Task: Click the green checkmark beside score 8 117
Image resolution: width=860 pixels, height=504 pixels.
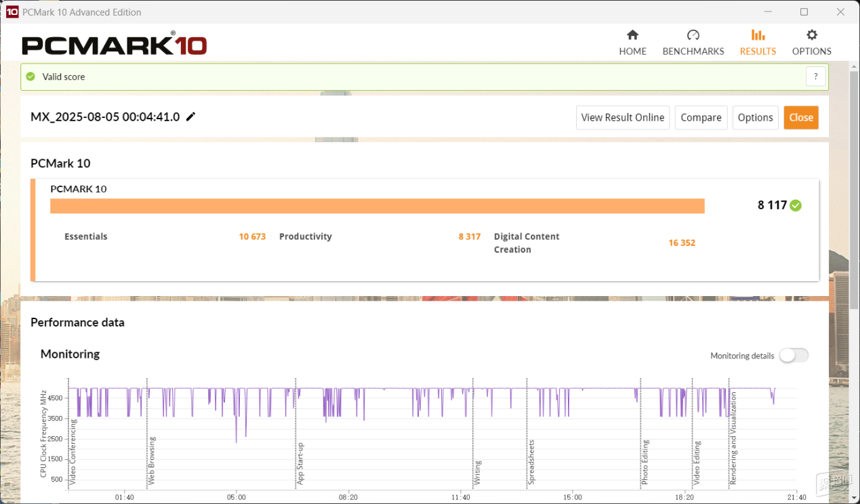Action: pyautogui.click(x=796, y=205)
